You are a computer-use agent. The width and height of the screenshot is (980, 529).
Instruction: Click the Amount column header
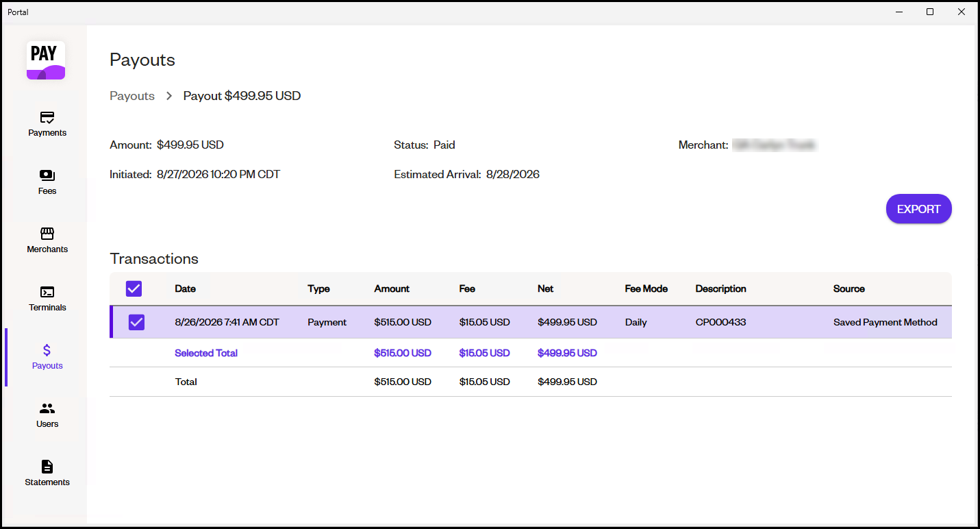[x=392, y=288]
